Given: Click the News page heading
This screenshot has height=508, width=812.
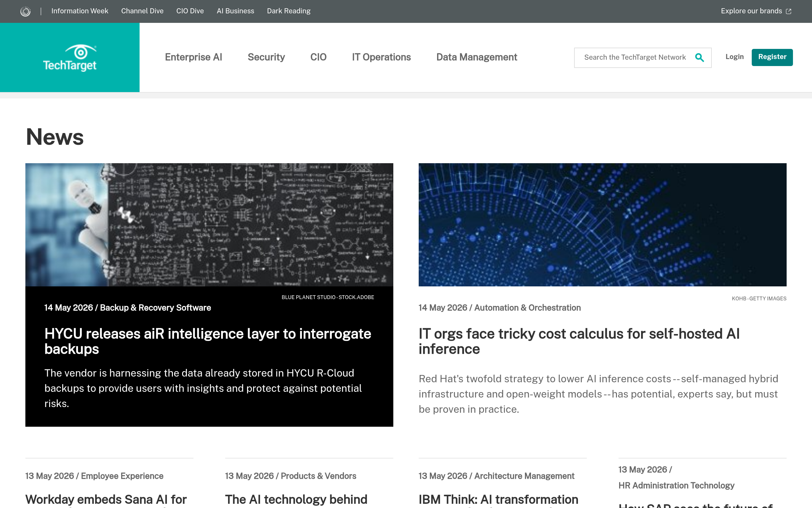Looking at the screenshot, I should tap(55, 137).
